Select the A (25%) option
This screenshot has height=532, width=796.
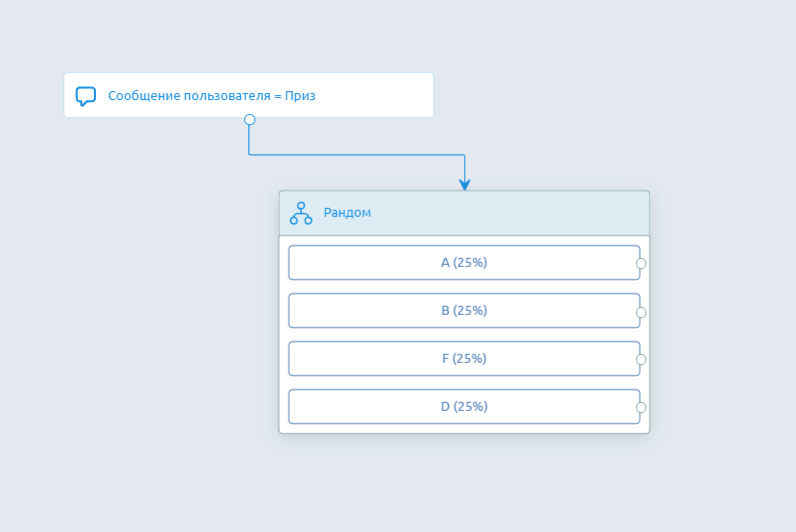[x=464, y=263]
